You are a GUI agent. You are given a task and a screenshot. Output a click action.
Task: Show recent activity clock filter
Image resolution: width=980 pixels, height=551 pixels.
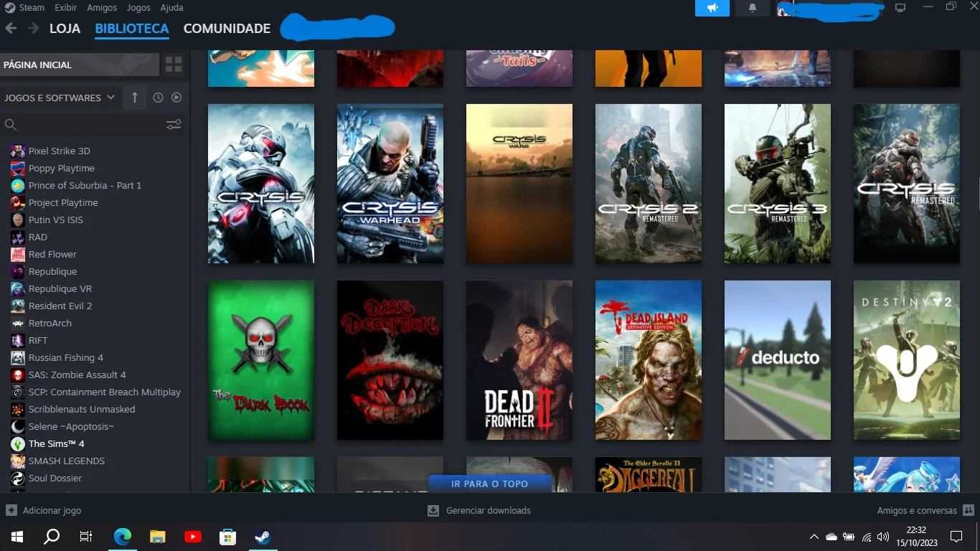(158, 98)
